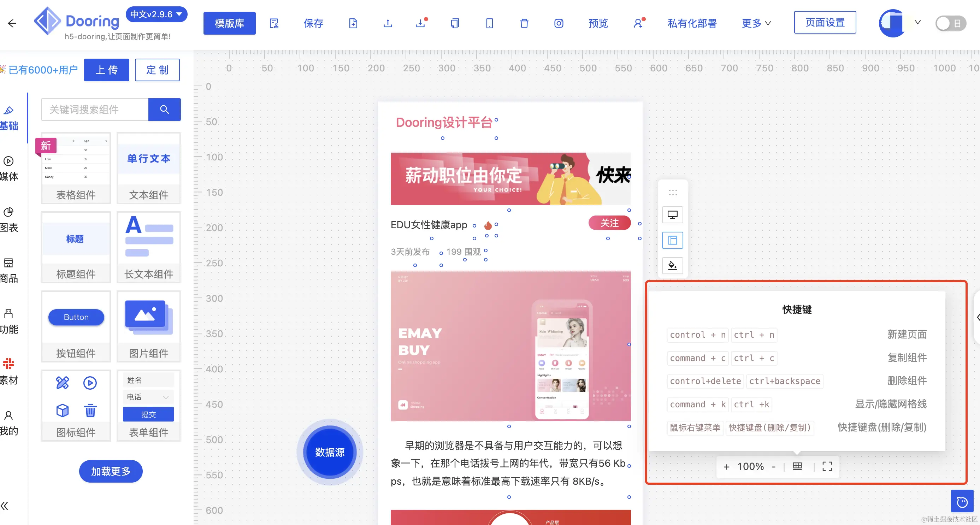
Task: Select the 媒体 sidebar tab
Action: point(9,169)
